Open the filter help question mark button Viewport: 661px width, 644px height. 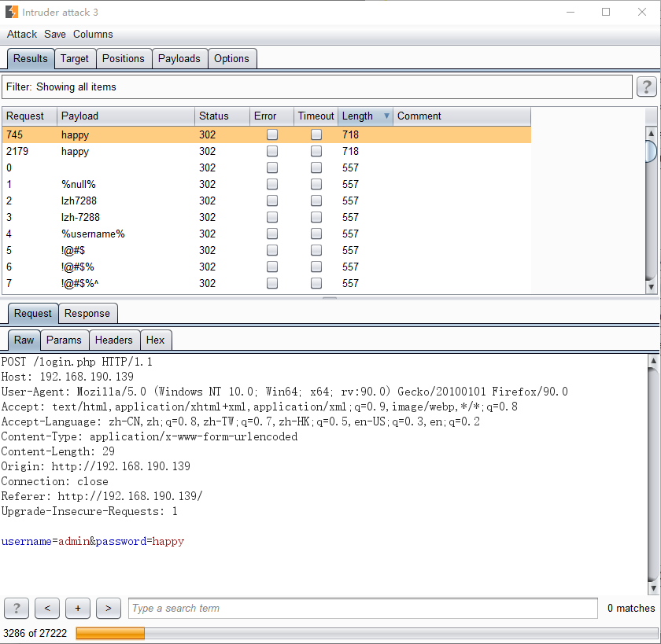646,86
